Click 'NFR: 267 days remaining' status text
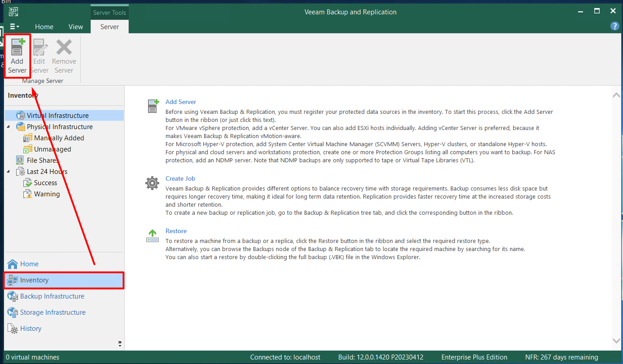This screenshot has width=623, height=364. pyautogui.click(x=562, y=357)
